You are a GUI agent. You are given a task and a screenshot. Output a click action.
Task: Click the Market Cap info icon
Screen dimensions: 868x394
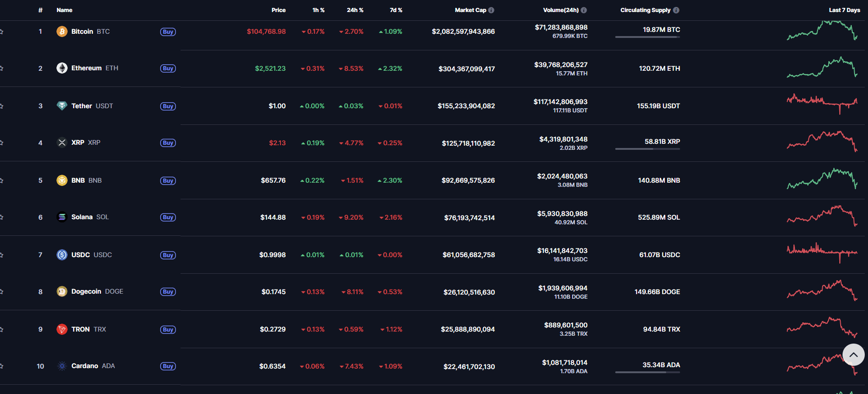coord(491,10)
